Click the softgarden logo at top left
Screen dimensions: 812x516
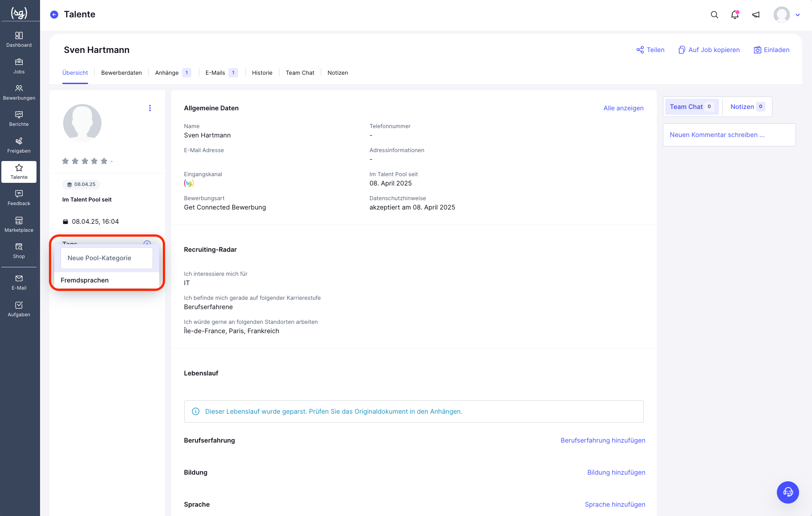point(19,13)
